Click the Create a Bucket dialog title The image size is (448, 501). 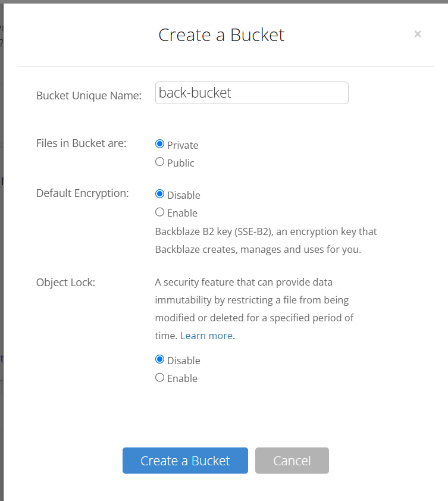click(x=221, y=35)
